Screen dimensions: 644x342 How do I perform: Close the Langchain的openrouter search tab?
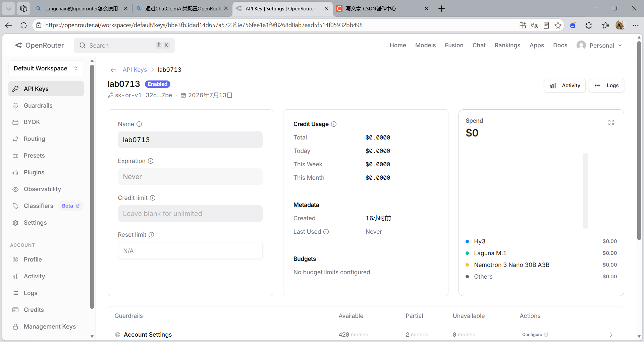tap(126, 8)
